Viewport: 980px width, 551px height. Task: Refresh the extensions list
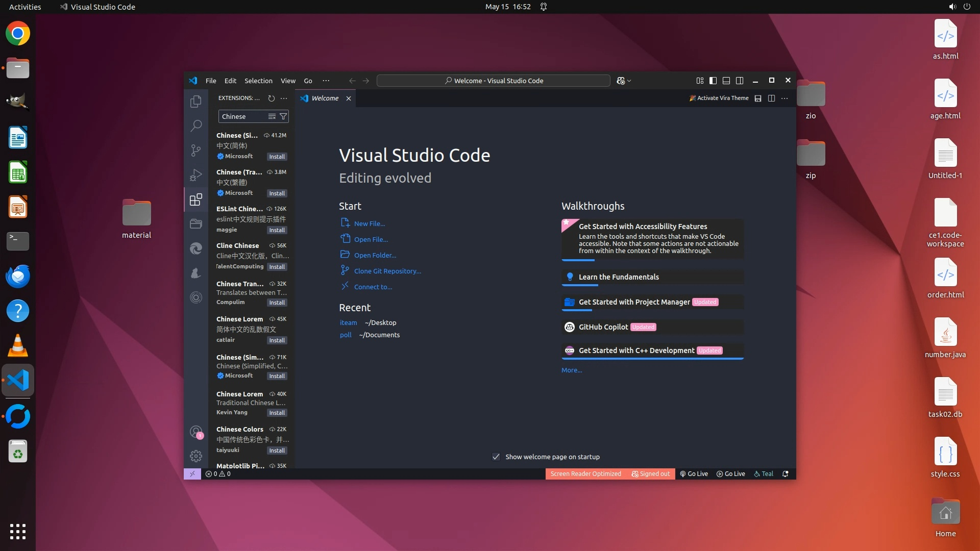tap(272, 98)
